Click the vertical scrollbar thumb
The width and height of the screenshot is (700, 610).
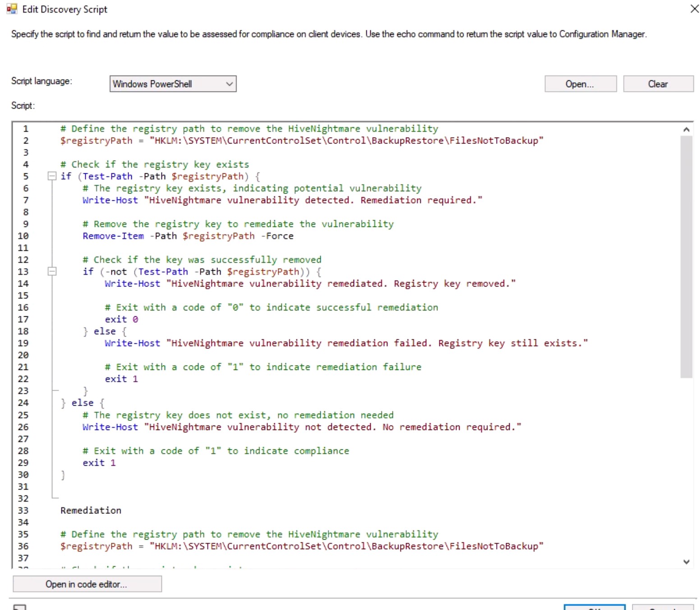[686, 256]
